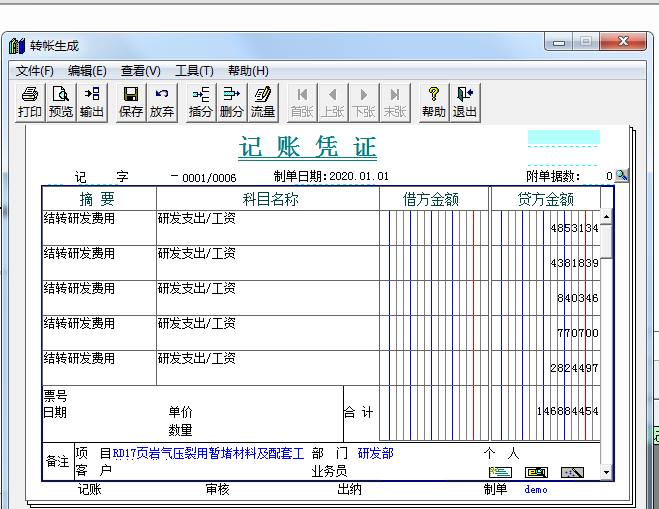Delete an entry line with 删分

pos(232,103)
